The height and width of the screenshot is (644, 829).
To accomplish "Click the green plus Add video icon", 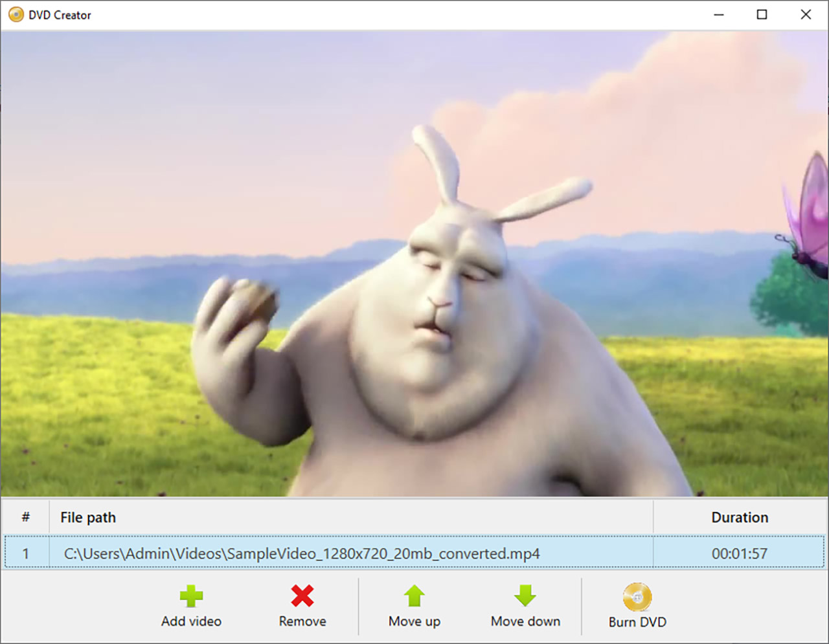I will [191, 596].
